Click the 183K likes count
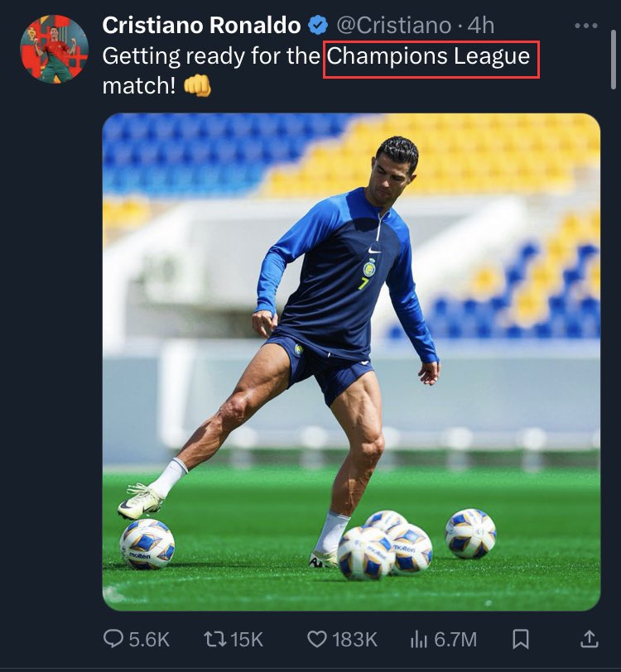This screenshot has width=621, height=672. click(354, 640)
